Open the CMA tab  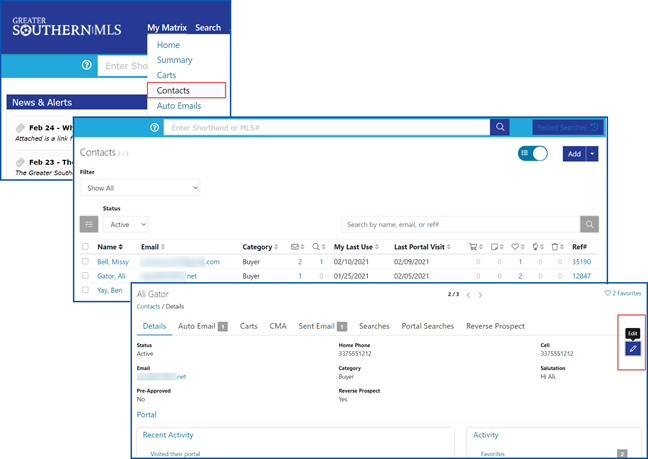click(x=278, y=326)
